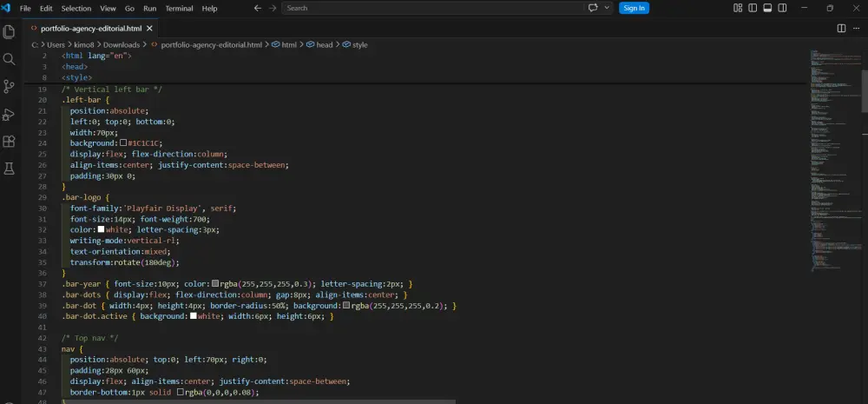The image size is (868, 404).
Task: Click the "/* Vertical left bar */" comment
Action: (112, 89)
